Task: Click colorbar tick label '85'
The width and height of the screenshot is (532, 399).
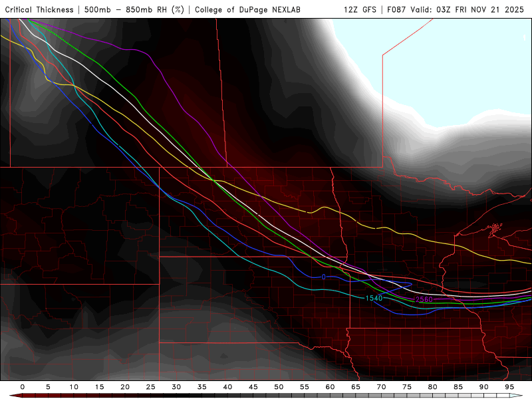Action: (458, 387)
